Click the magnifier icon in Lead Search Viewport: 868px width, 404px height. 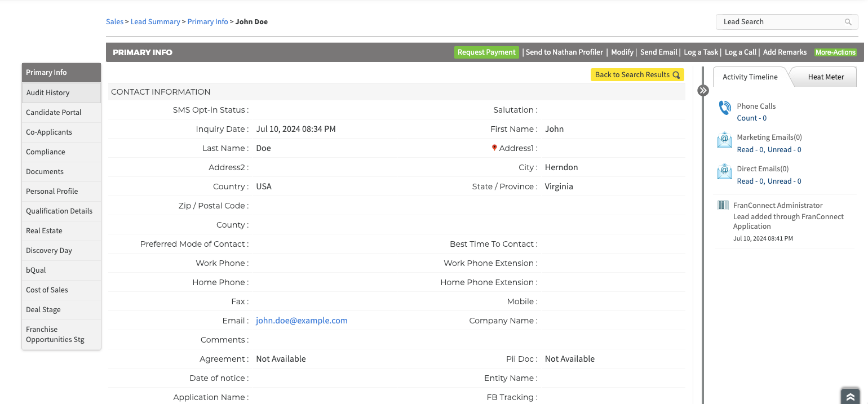click(848, 22)
